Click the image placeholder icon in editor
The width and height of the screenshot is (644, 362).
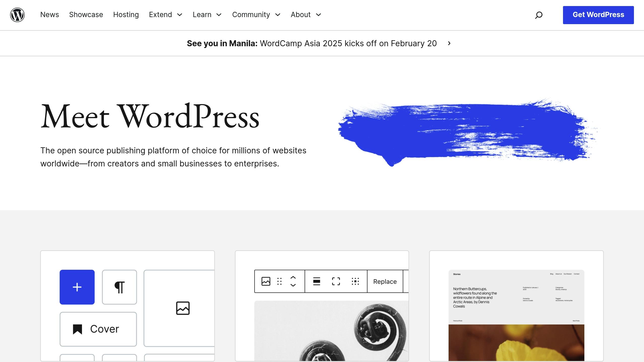183,308
